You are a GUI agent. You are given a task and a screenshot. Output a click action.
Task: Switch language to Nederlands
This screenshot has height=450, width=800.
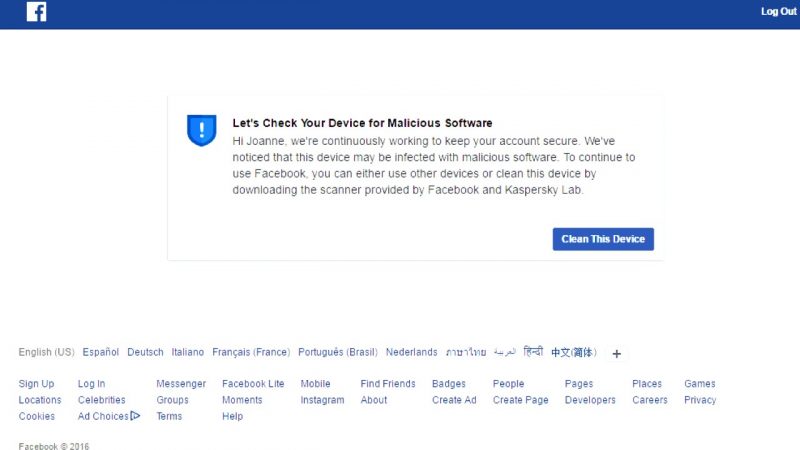click(x=411, y=352)
